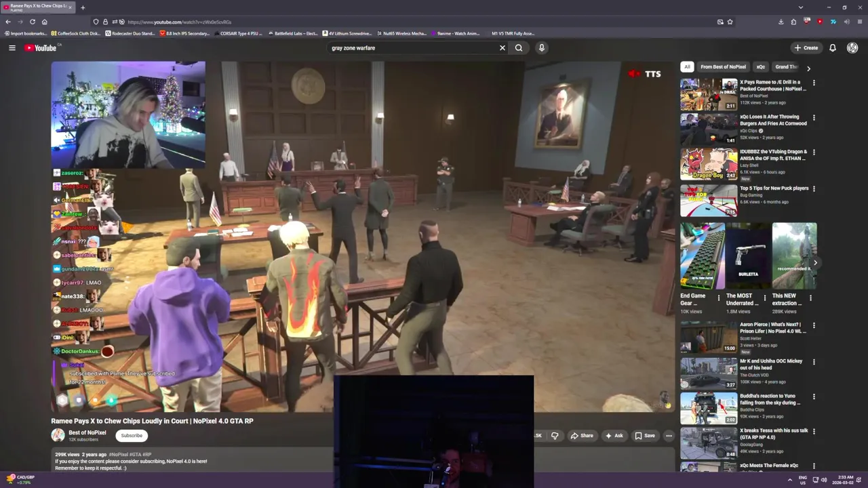Viewport: 868px width, 488px height.
Task: Dislike the video
Action: (x=555, y=436)
